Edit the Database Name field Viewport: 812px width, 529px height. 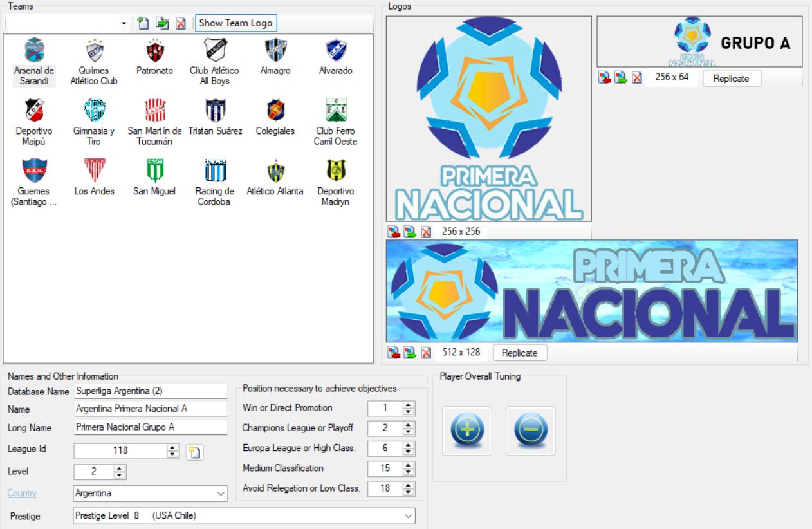[x=151, y=391]
